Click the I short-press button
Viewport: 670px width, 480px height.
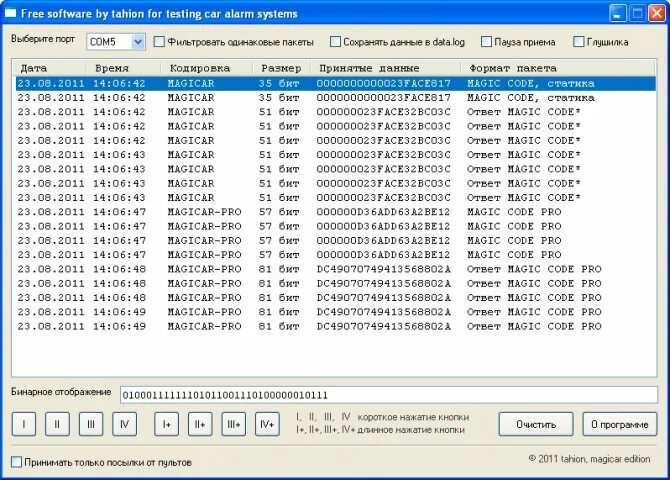24,424
